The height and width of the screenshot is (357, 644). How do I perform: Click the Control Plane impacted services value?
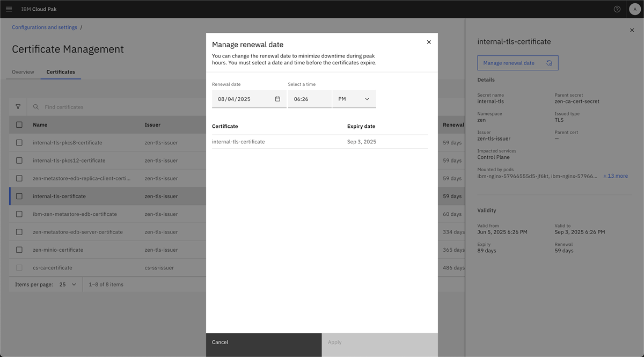494,157
